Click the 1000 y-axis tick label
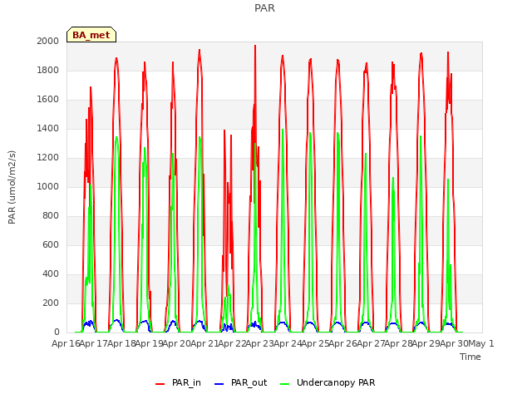The width and height of the screenshot is (532, 399). 48,186
